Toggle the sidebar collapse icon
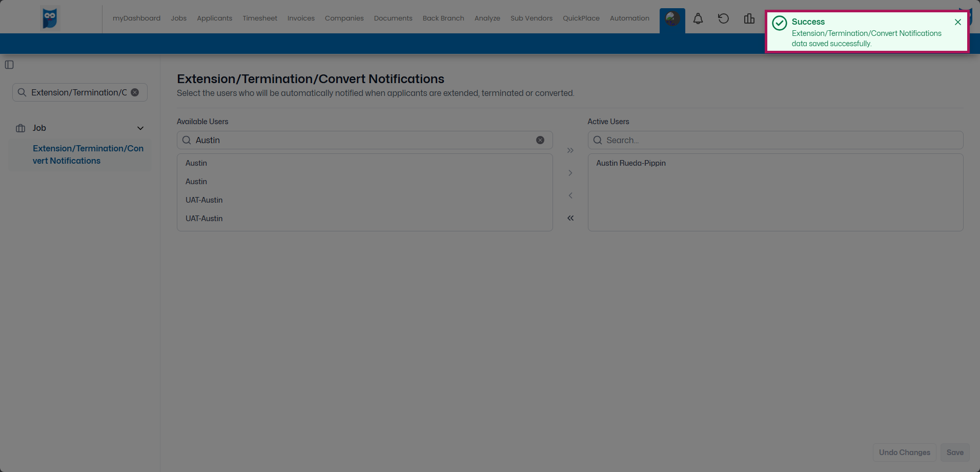980x472 pixels. tap(8, 65)
